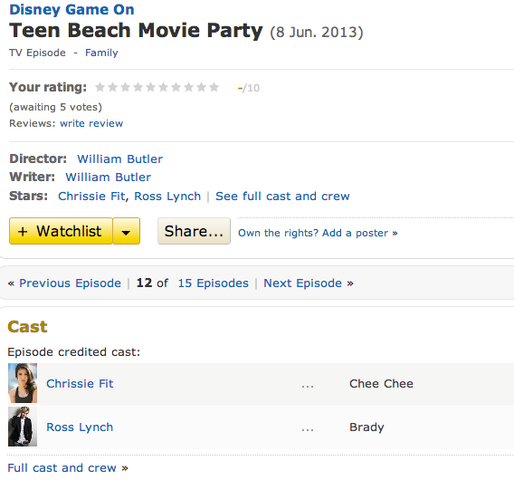
Task: Open the Disney Game On series link
Action: [72, 10]
